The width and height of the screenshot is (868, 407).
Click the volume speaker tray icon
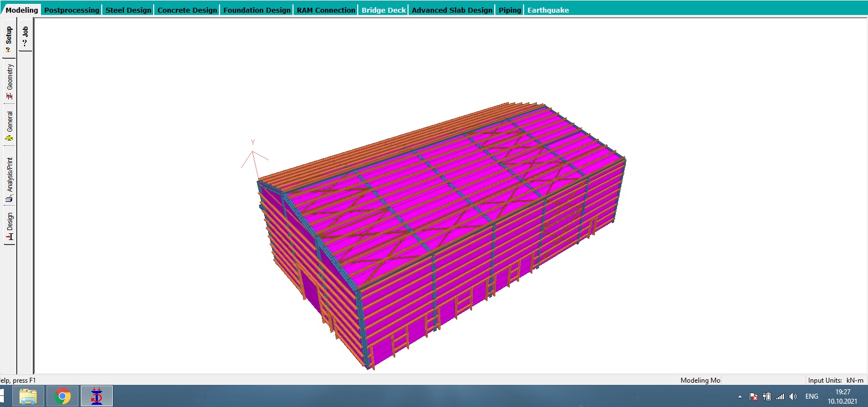(793, 396)
